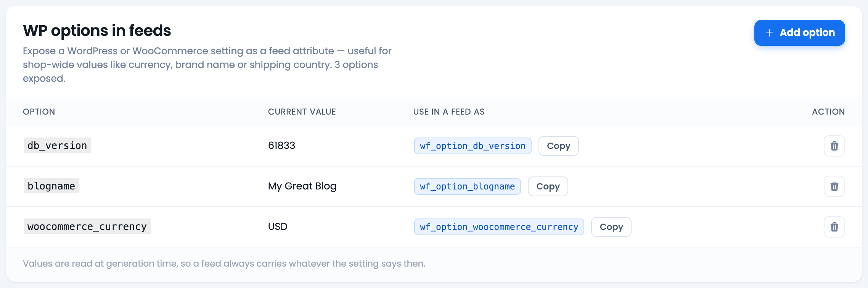Click the USE IN A FEED AS header
This screenshot has width=868, height=288.
(448, 112)
